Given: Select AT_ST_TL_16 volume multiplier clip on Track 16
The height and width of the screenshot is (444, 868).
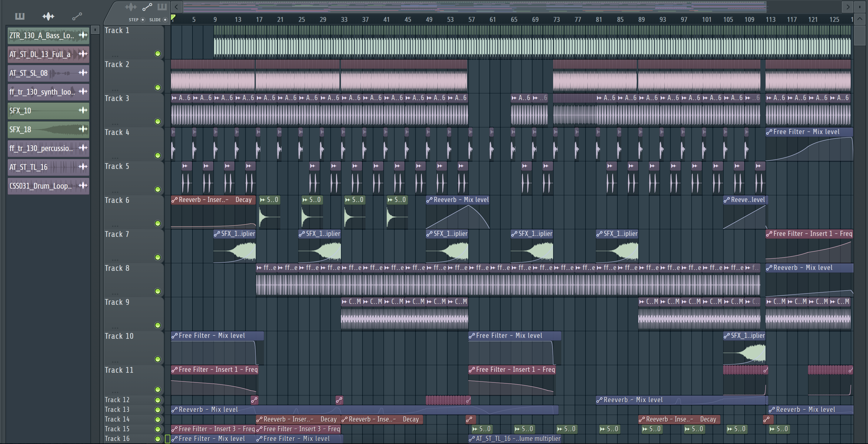Looking at the screenshot, I should (515, 439).
